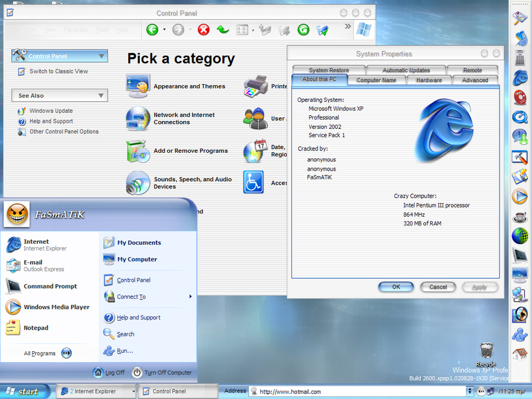
Task: Click the green globe icon in side dock
Action: click(520, 236)
